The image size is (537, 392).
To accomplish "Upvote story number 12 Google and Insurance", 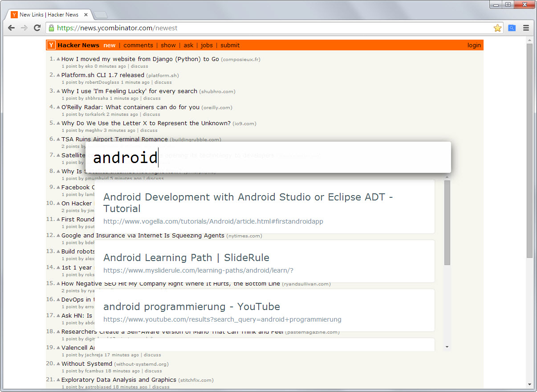I will click(x=58, y=235).
